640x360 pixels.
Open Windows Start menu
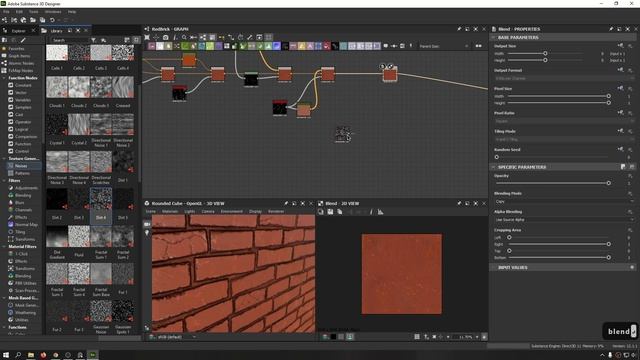click(x=6, y=355)
